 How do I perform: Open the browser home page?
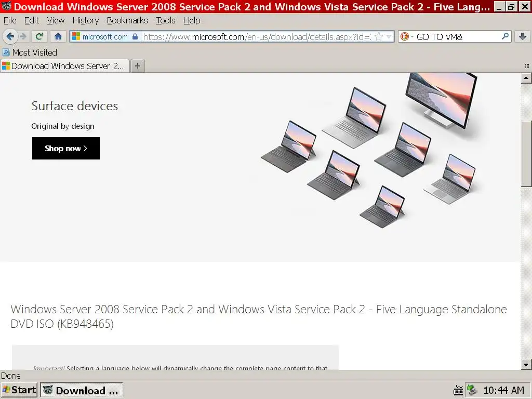(58, 36)
